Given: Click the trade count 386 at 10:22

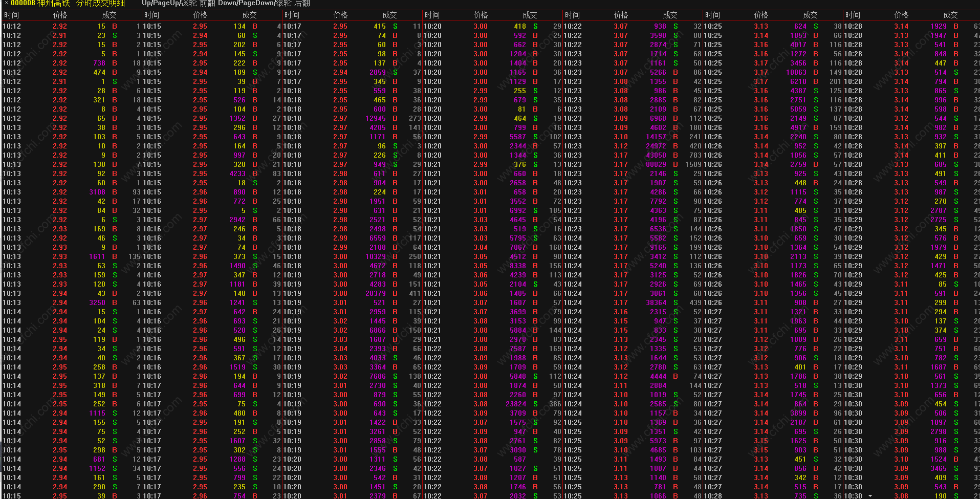Looking at the screenshot, I should click(555, 404).
